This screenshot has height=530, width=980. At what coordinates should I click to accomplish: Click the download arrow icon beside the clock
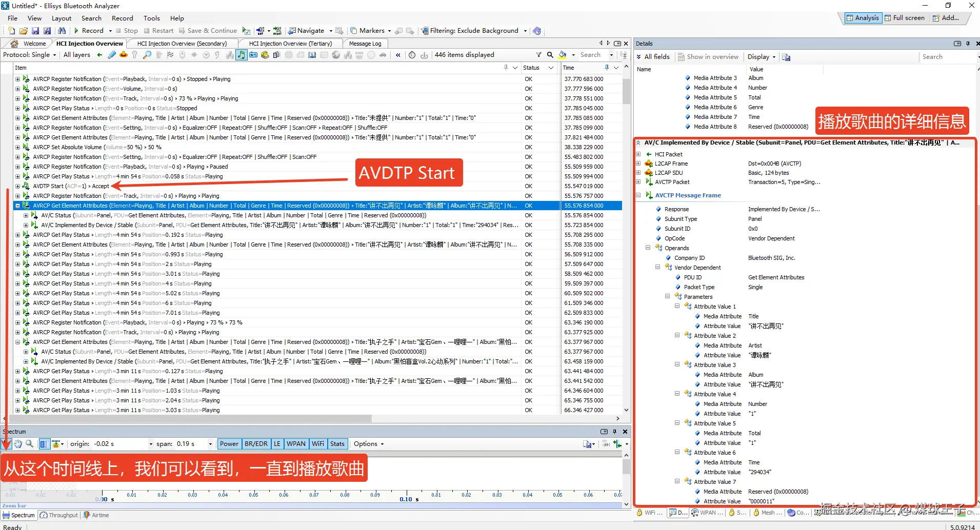(424, 55)
